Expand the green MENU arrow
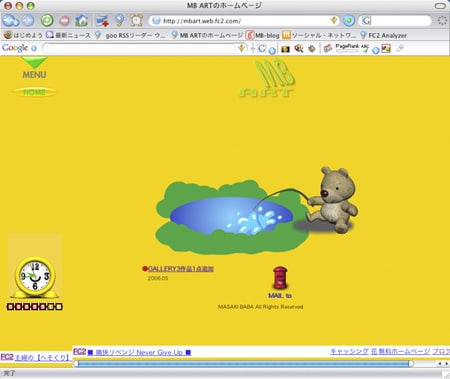The width and height of the screenshot is (450, 379). pyautogui.click(x=35, y=63)
